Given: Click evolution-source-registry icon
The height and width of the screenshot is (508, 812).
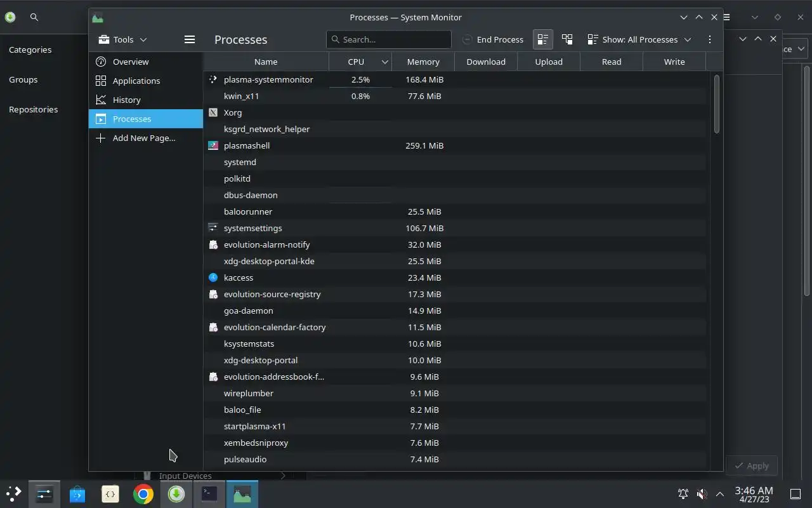Looking at the screenshot, I should [x=213, y=294].
